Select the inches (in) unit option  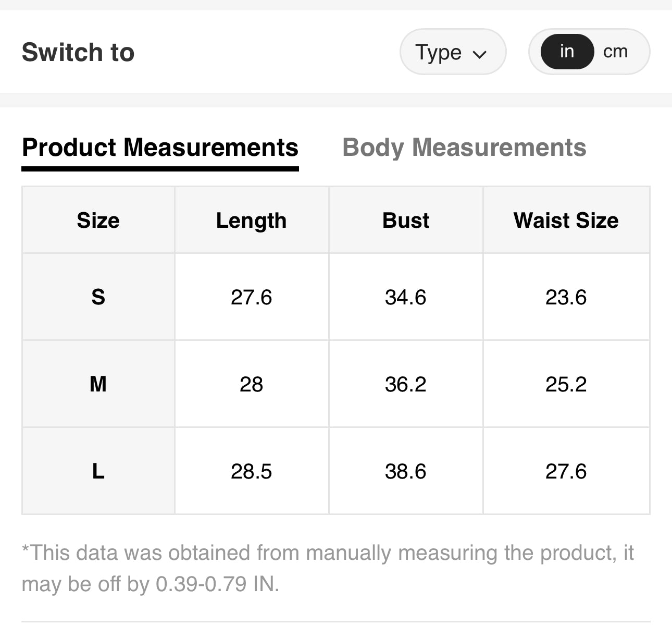click(567, 52)
